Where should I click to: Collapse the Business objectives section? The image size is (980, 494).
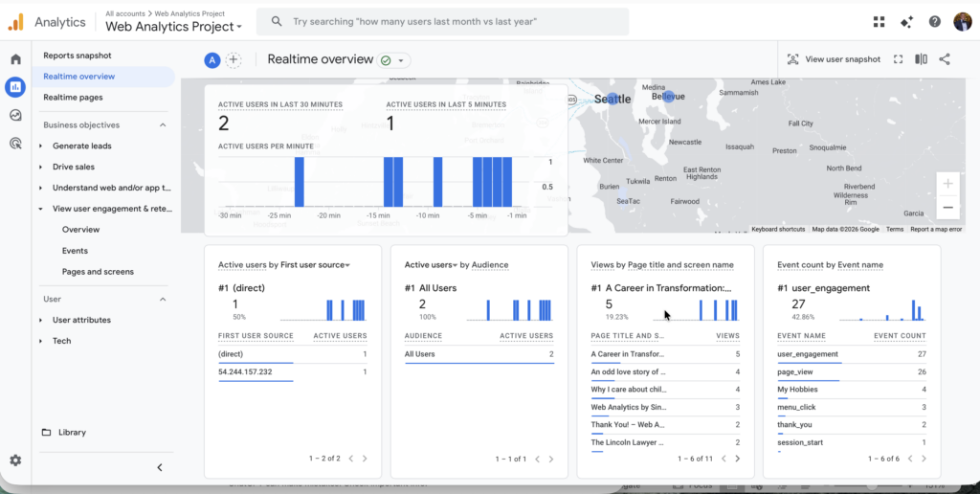[x=162, y=125]
